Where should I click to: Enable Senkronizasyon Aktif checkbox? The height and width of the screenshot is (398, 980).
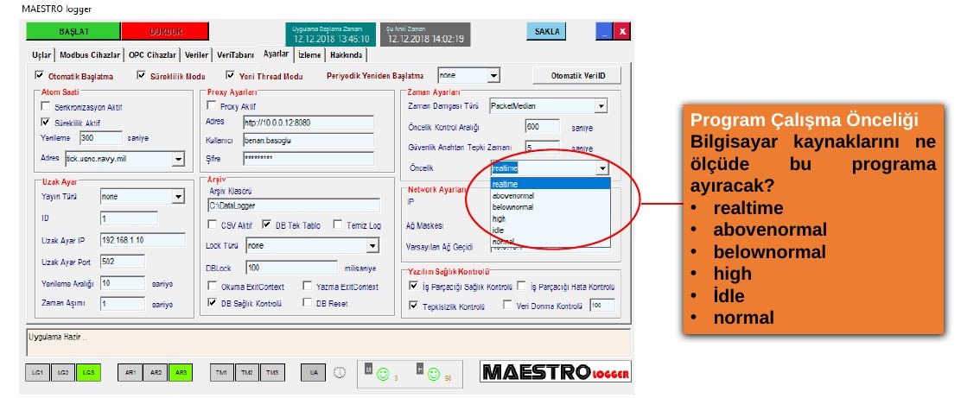click(x=45, y=107)
